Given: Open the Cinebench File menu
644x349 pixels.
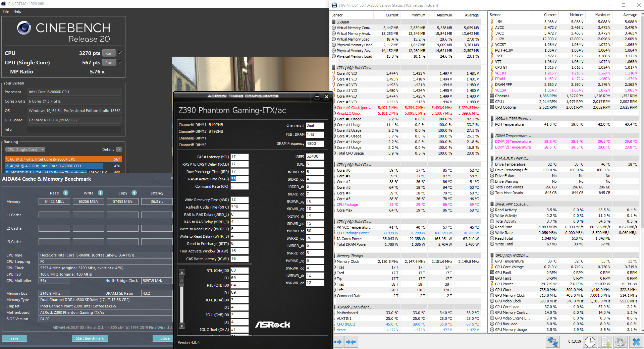Looking at the screenshot, I should [6, 11].
